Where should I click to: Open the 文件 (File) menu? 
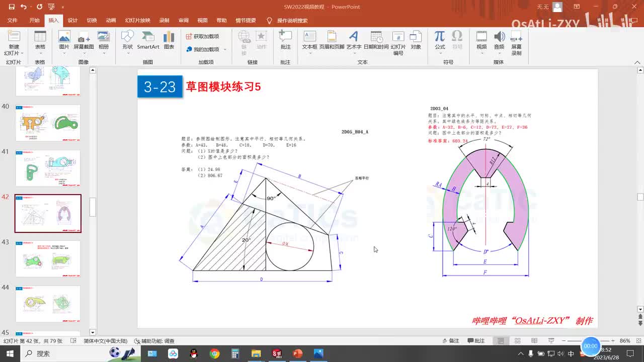pos(13,21)
